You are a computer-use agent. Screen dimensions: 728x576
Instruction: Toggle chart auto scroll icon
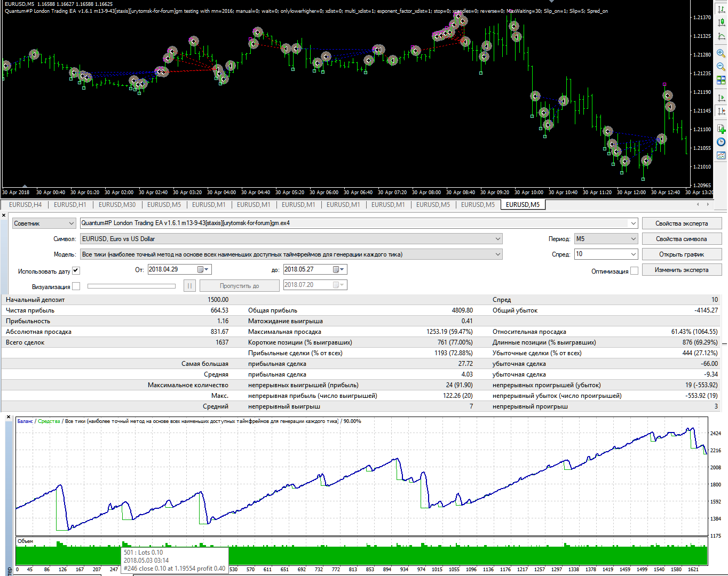pyautogui.click(x=721, y=98)
